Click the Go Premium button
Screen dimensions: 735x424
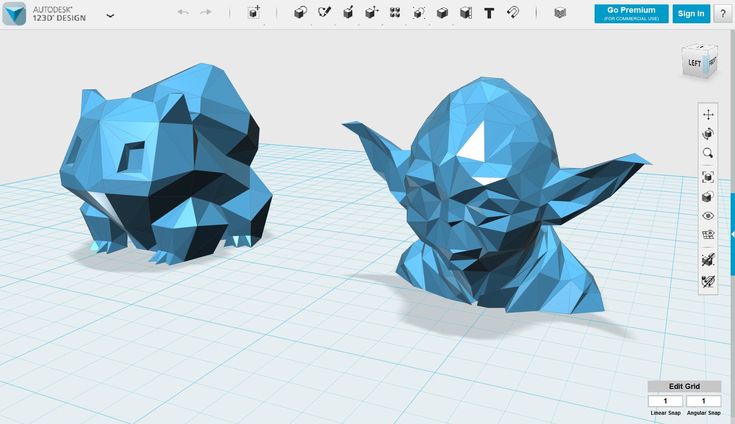pos(631,14)
